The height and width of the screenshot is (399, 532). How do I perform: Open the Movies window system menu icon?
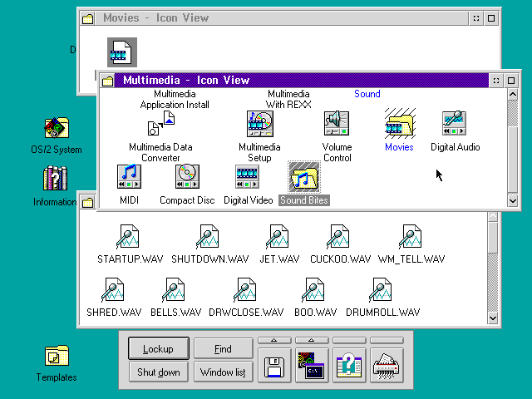click(87, 18)
